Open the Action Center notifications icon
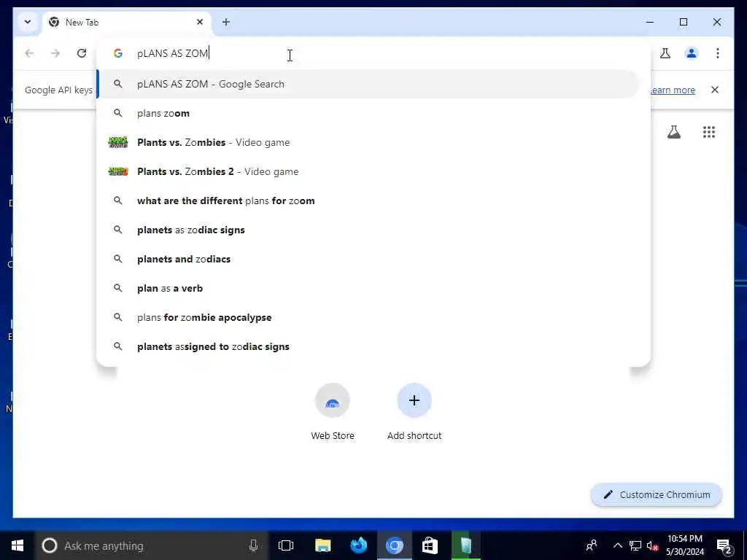 tap(724, 545)
